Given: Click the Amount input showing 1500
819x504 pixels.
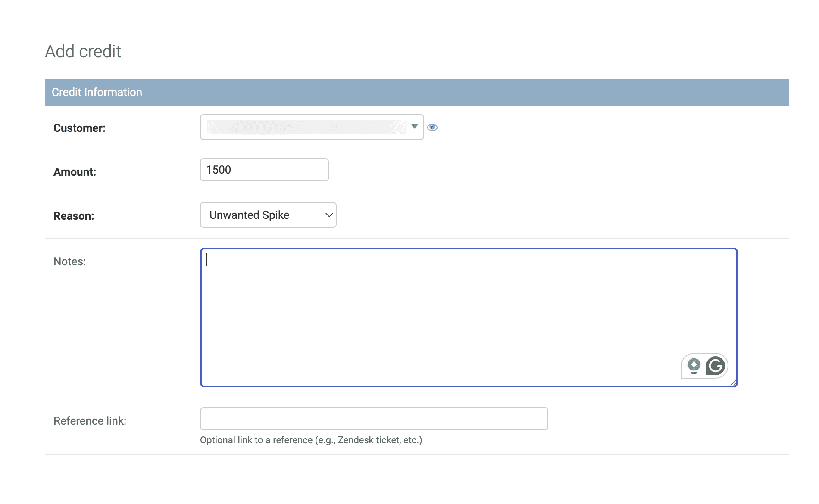Looking at the screenshot, I should [264, 169].
